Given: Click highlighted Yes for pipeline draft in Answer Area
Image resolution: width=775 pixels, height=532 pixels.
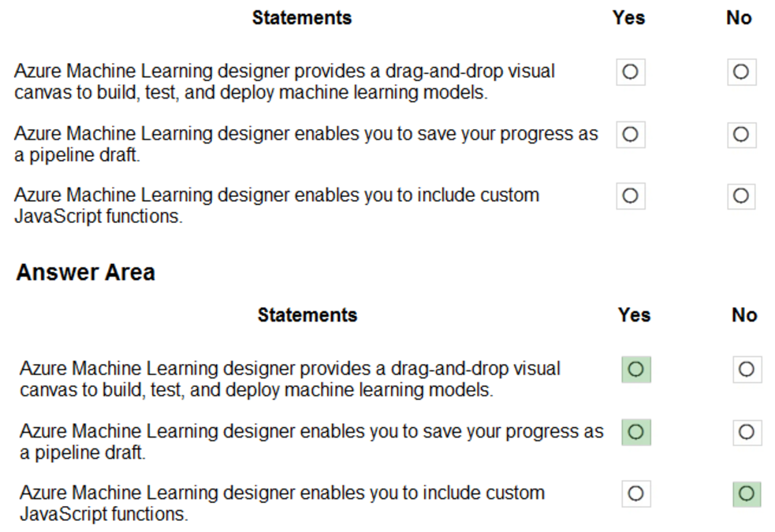Looking at the screenshot, I should pyautogui.click(x=635, y=432).
